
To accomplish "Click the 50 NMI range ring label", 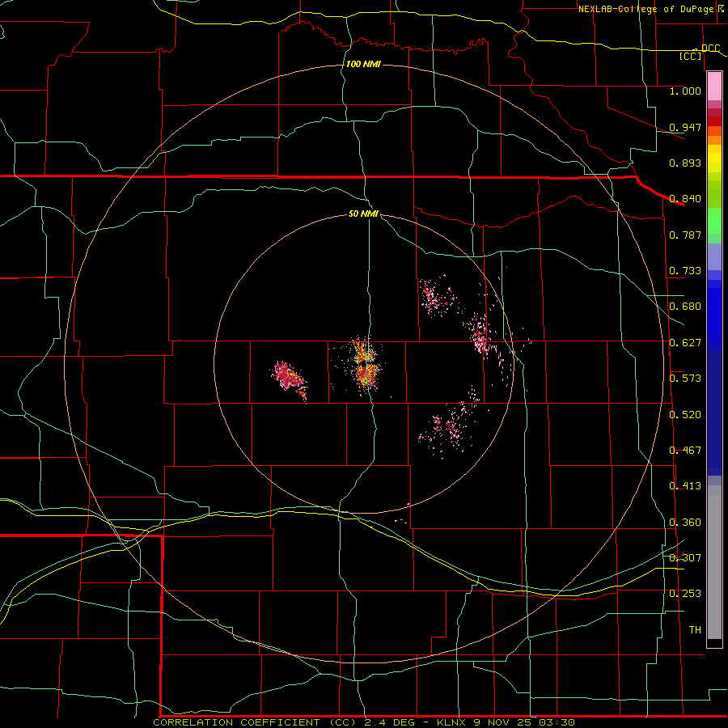I will coord(363,214).
